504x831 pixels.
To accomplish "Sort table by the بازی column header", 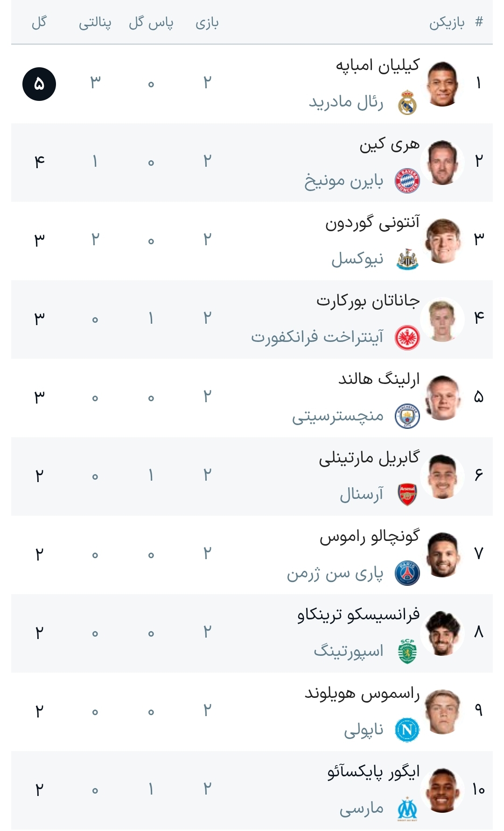I will click(x=207, y=22).
